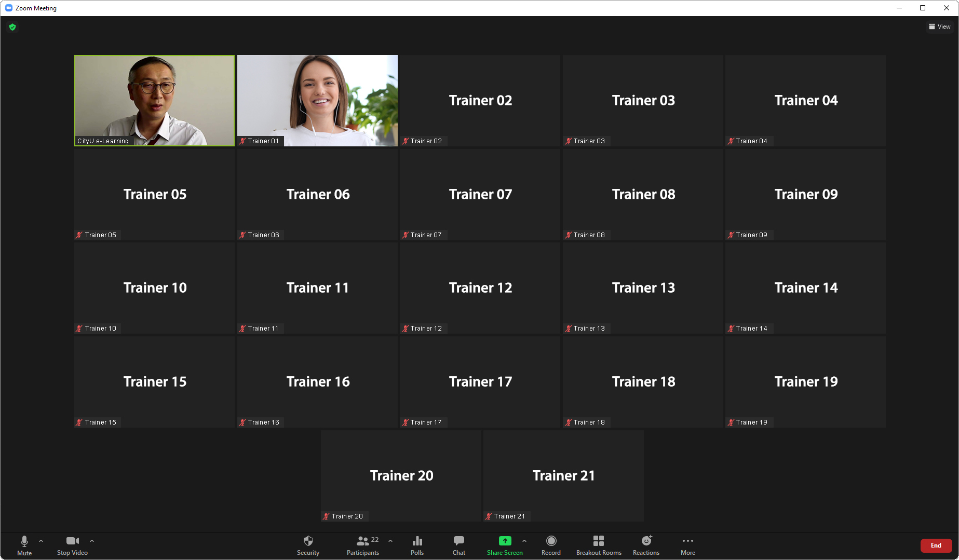The image size is (959, 560).
Task: Stop your video
Action: tap(72, 545)
